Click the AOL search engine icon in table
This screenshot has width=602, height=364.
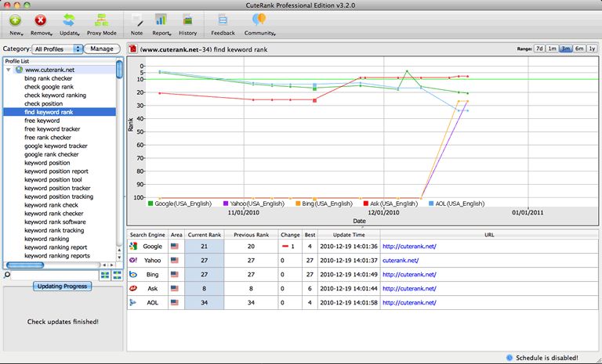(x=132, y=302)
